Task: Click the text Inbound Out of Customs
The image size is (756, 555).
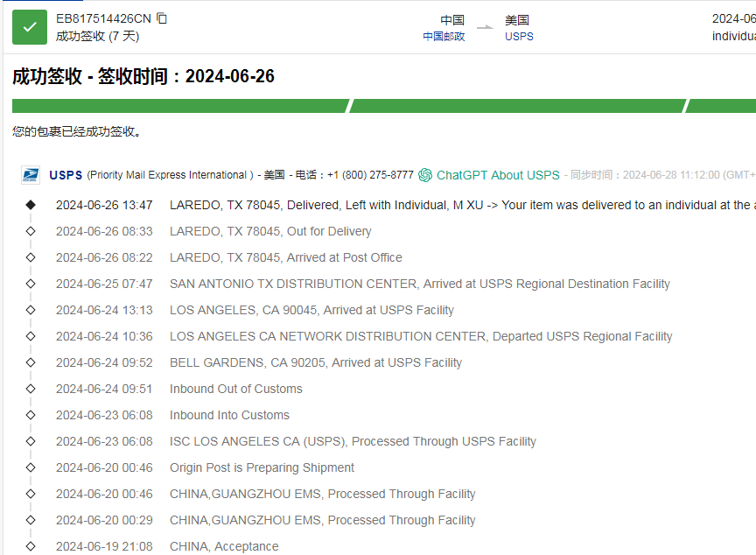Action: click(x=236, y=390)
